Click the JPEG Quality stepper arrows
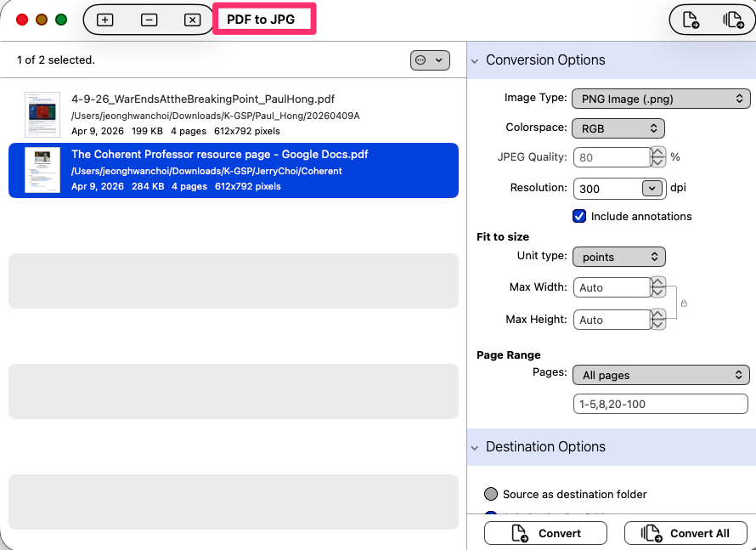Viewport: 756px width, 550px height. [658, 157]
